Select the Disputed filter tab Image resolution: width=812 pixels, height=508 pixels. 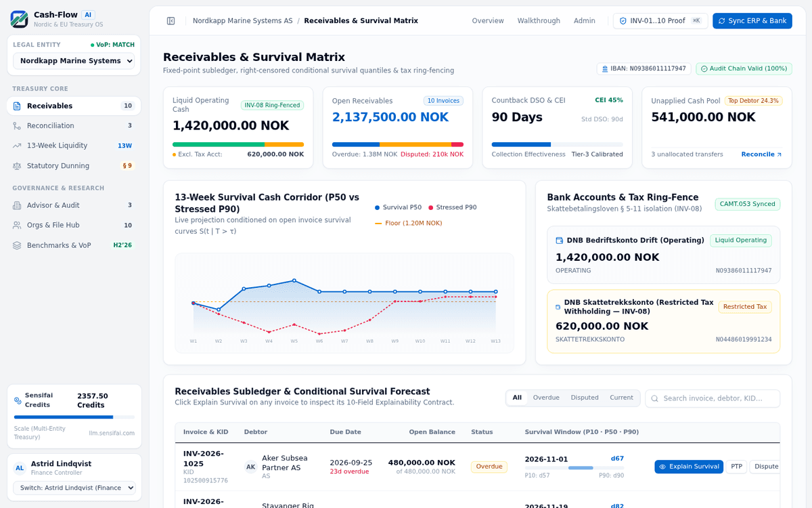pyautogui.click(x=585, y=398)
